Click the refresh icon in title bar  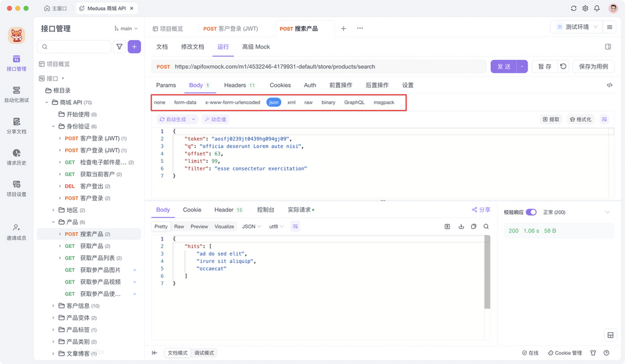tap(574, 8)
